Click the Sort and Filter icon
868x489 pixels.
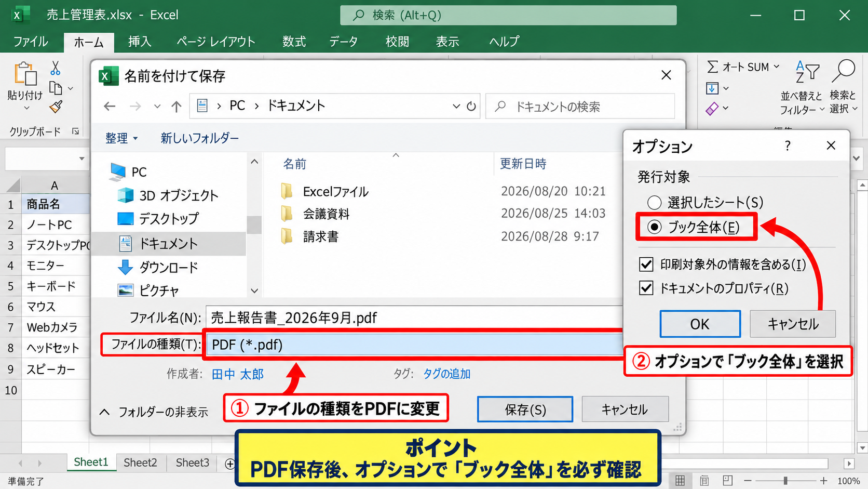tap(807, 72)
